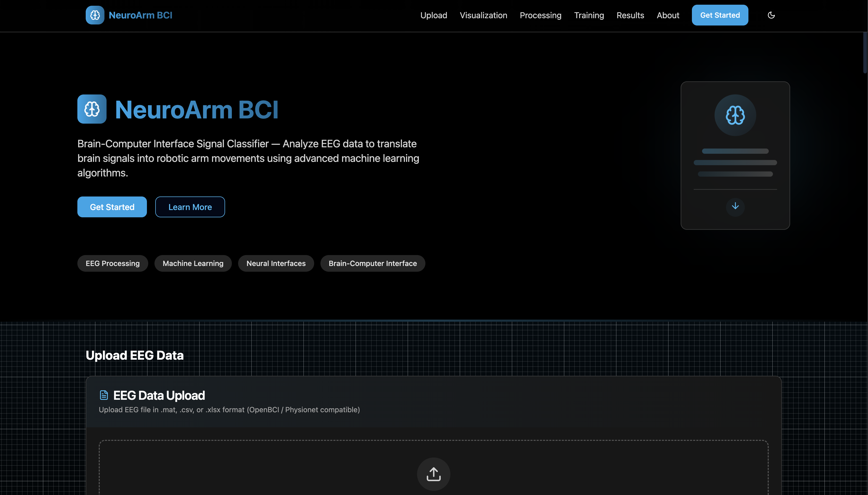The height and width of the screenshot is (495, 868).
Task: Navigate to the Training section
Action: point(589,15)
